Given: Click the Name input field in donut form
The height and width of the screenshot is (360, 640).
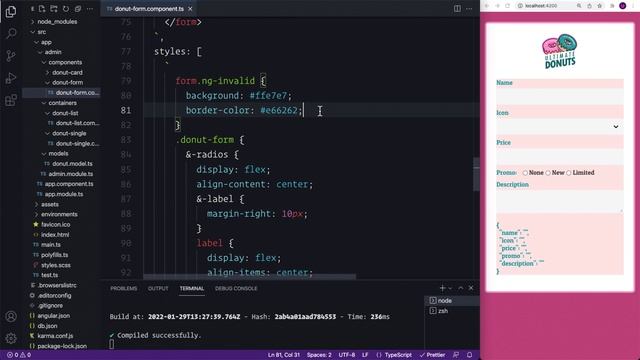Looking at the screenshot, I should 560,96.
